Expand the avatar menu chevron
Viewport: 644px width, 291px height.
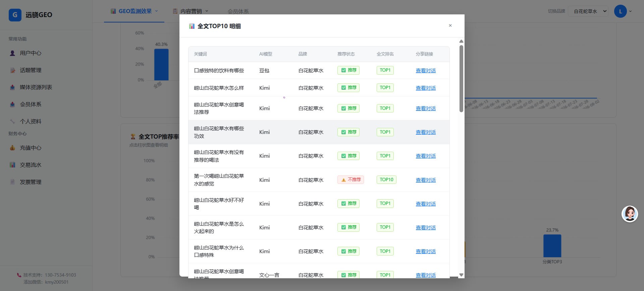point(630,11)
